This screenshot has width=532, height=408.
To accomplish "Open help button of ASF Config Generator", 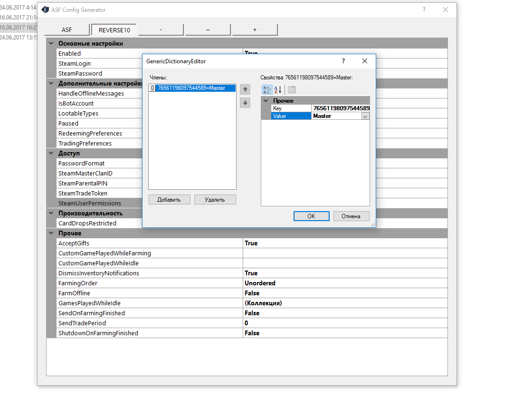I will tap(424, 10).
